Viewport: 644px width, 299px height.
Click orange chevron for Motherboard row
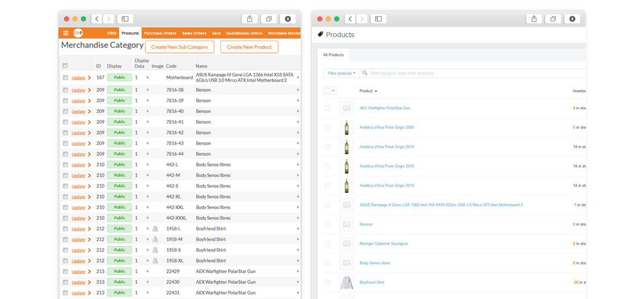[x=89, y=77]
